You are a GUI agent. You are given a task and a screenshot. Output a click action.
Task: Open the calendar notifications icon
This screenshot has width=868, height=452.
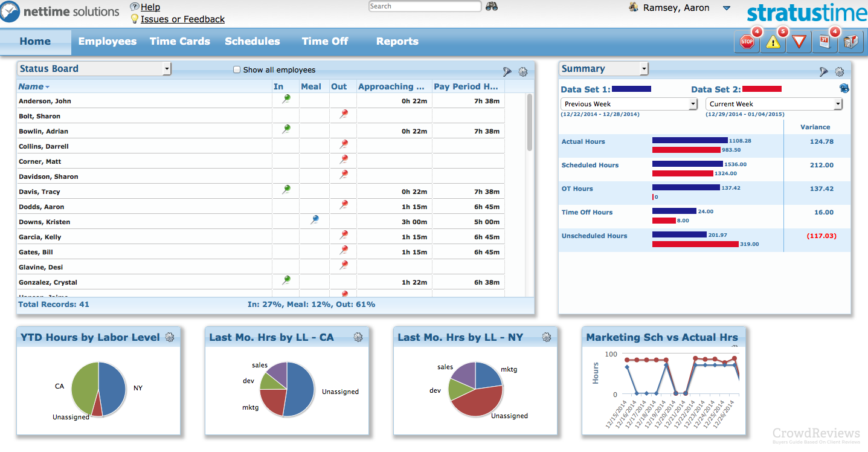pyautogui.click(x=825, y=42)
